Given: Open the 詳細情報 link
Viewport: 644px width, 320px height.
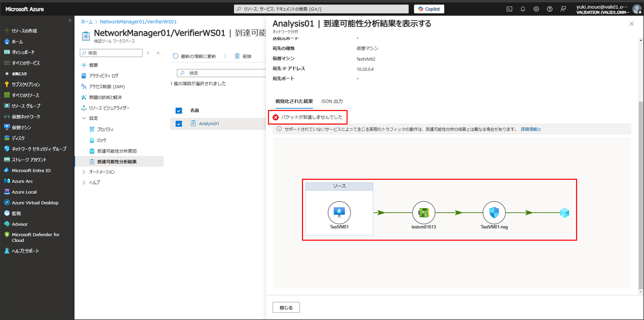Looking at the screenshot, I should point(530,129).
